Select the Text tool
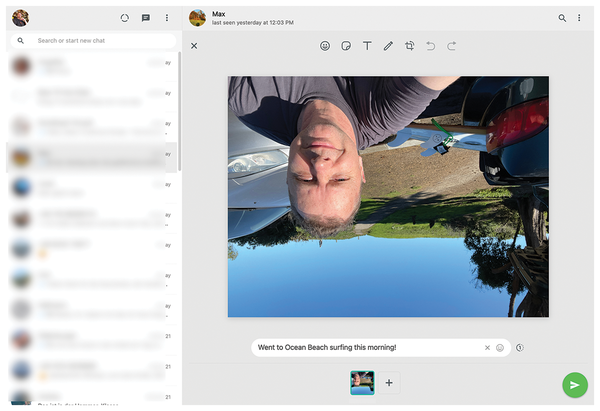This screenshot has height=411, width=600. pos(367,46)
